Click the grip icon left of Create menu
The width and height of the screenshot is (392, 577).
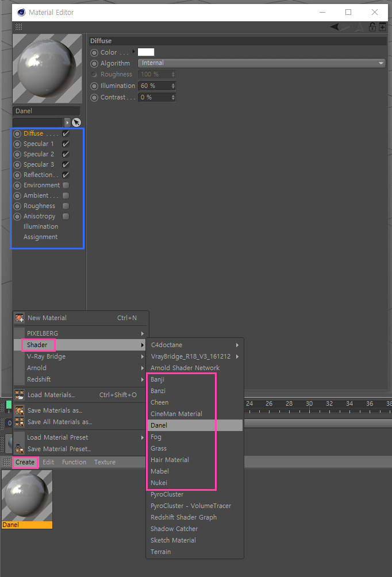click(7, 462)
